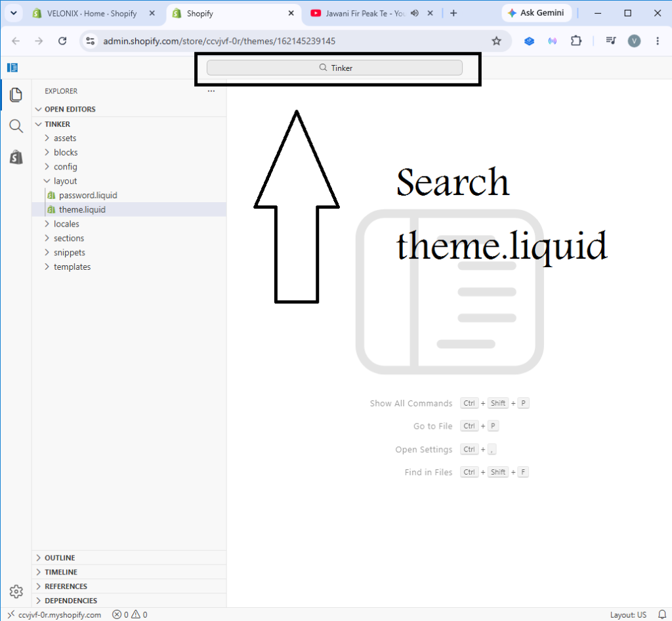Viewport: 672px width, 621px height.
Task: Select the active Shopify tab
Action: tap(234, 13)
